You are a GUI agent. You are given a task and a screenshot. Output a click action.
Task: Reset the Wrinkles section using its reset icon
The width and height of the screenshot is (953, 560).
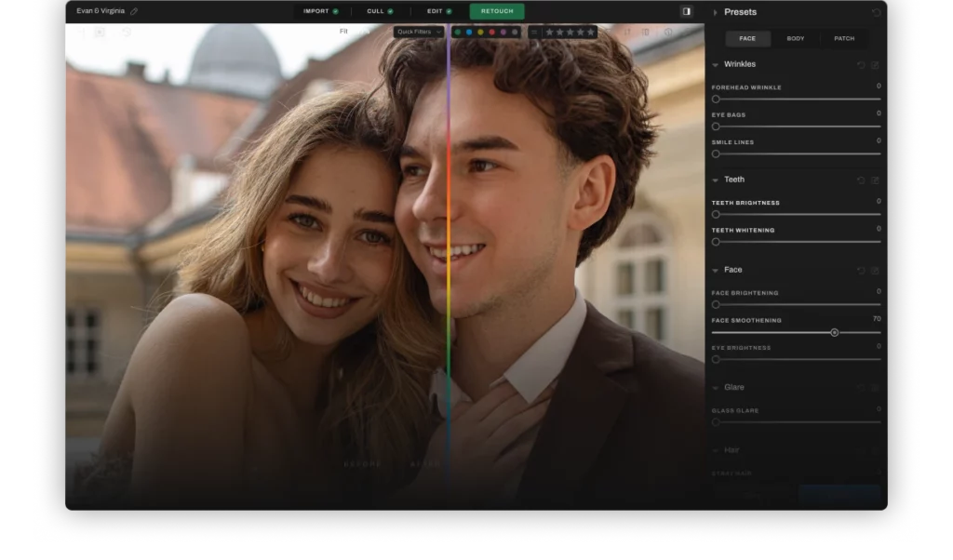tap(861, 64)
